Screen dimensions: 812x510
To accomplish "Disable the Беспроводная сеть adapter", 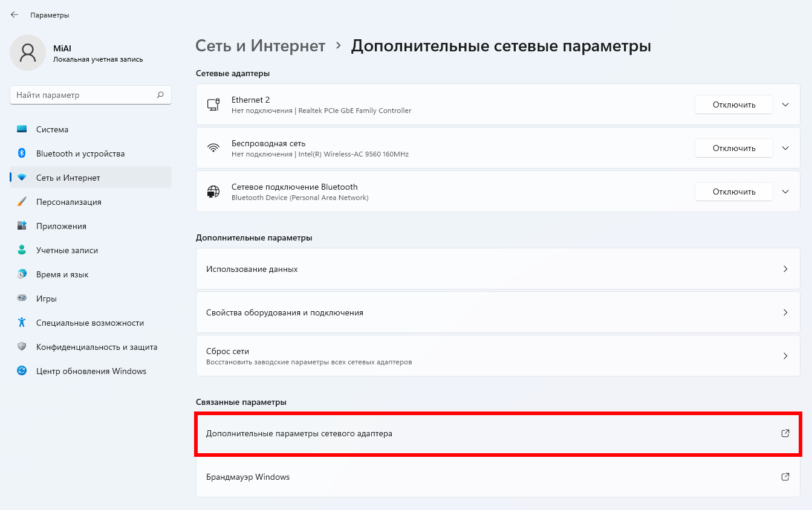I will click(x=733, y=148).
